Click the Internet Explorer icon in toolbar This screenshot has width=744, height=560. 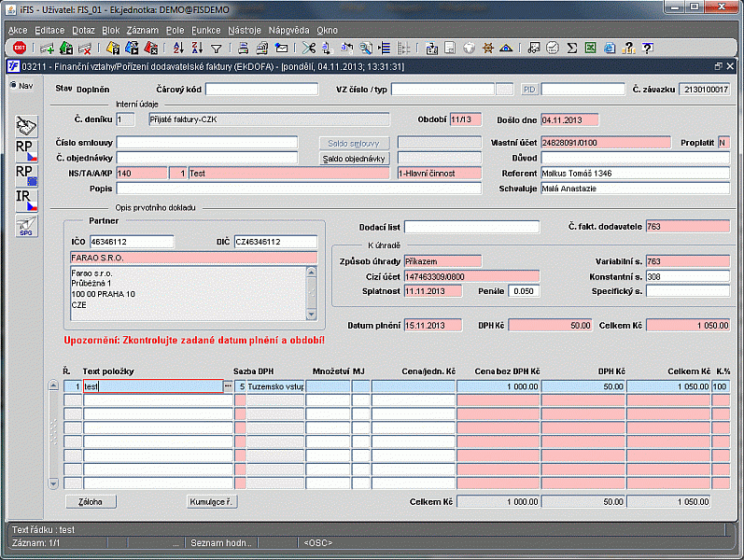point(610,48)
